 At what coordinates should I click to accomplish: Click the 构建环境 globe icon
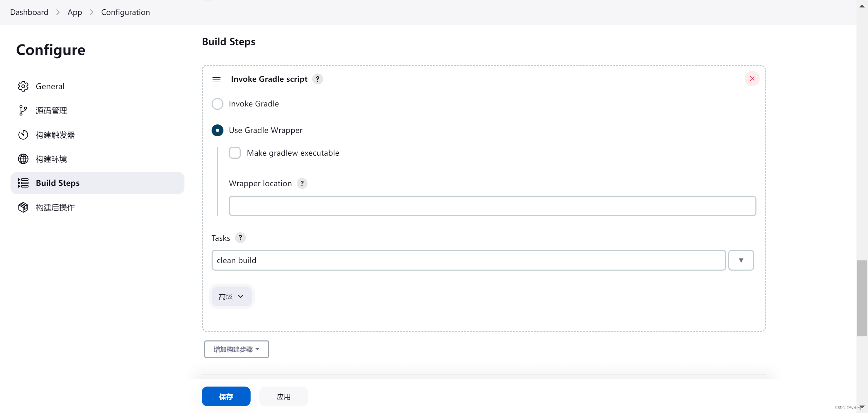click(23, 159)
